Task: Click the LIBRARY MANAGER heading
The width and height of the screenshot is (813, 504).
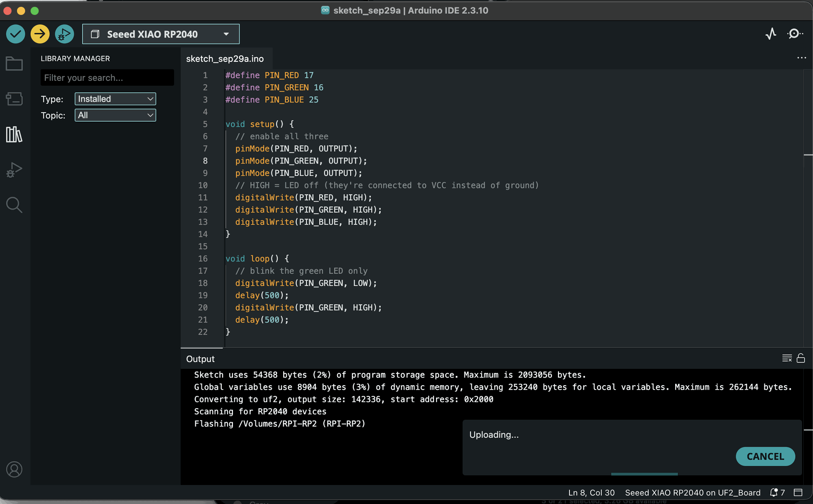Action: (x=75, y=59)
